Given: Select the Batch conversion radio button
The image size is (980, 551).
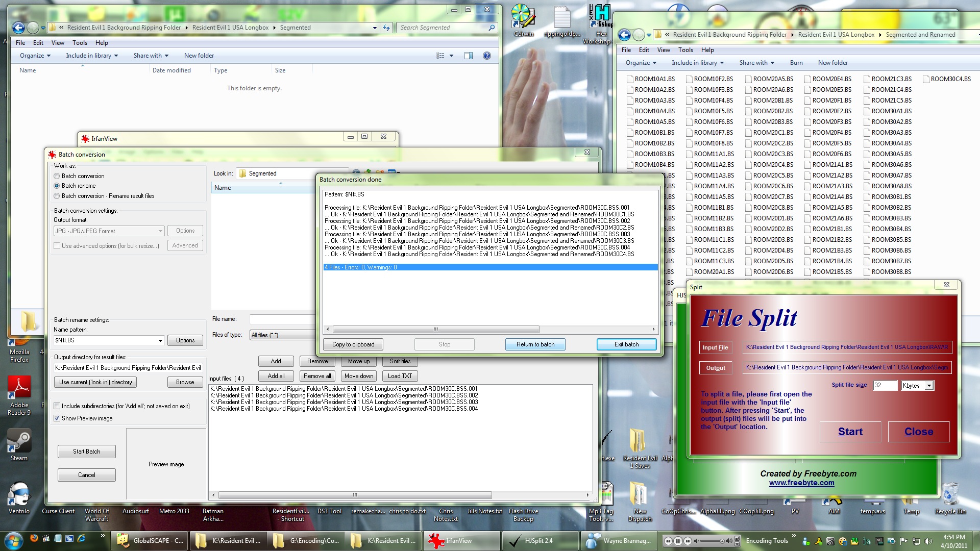Looking at the screenshot, I should [57, 176].
